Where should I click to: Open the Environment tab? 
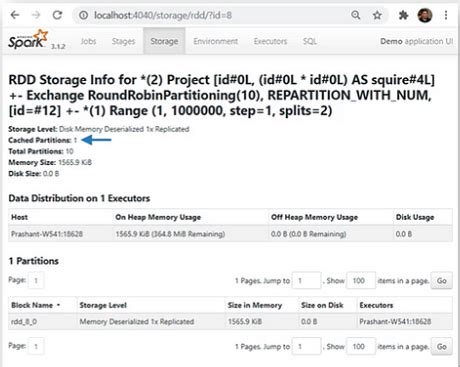point(216,41)
